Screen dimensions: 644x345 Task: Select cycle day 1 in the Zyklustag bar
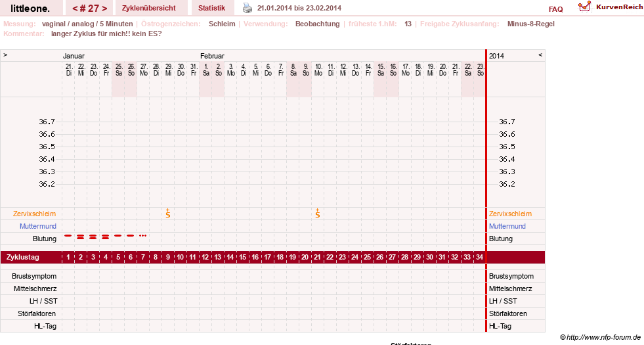[68, 258]
